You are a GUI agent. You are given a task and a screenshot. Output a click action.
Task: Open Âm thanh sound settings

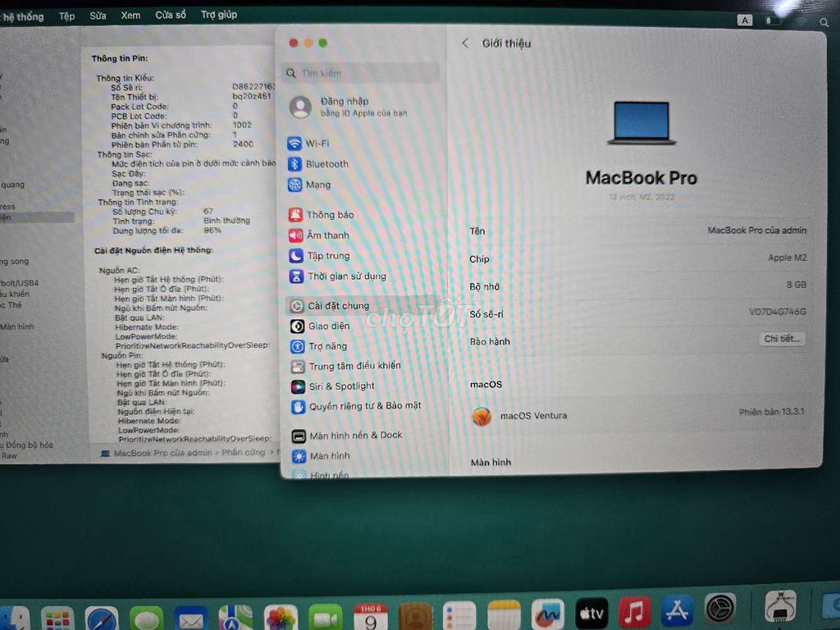pyautogui.click(x=319, y=235)
